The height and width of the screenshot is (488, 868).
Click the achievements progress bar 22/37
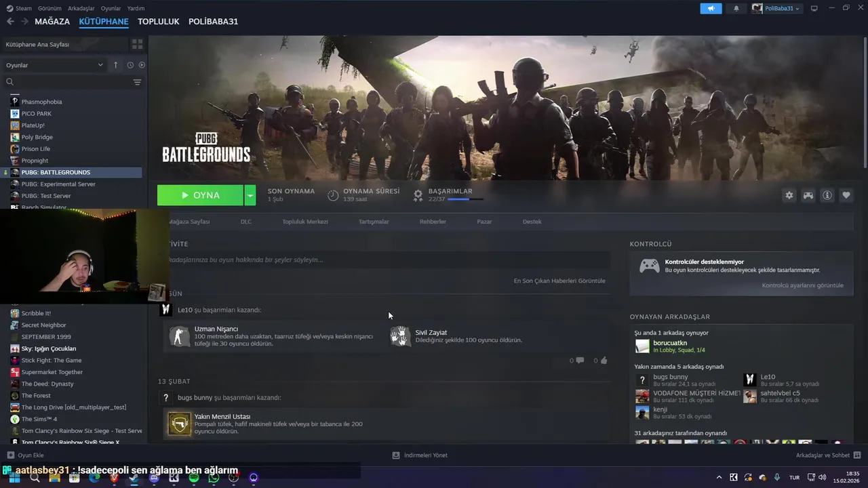coord(465,199)
